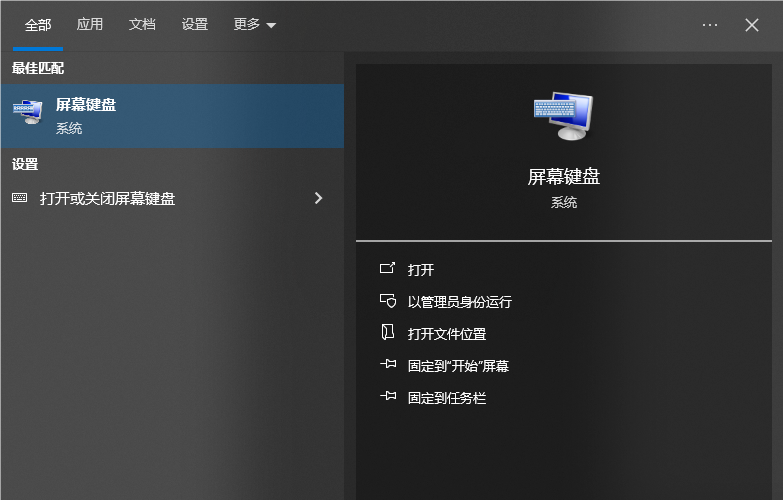Viewport: 783px width, 500px height.
Task: Click the folder icon for 打开文件位置
Action: (388, 332)
